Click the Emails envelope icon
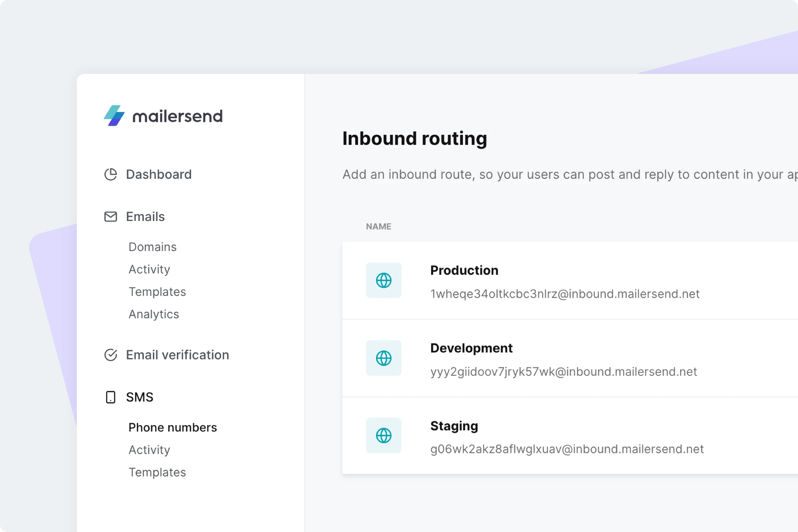Viewport: 798px width, 532px height. pos(110,216)
